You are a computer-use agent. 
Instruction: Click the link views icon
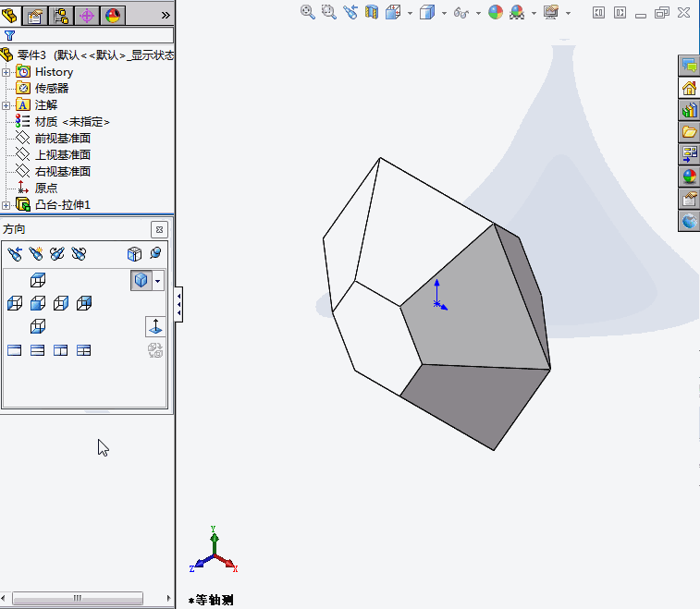155,350
